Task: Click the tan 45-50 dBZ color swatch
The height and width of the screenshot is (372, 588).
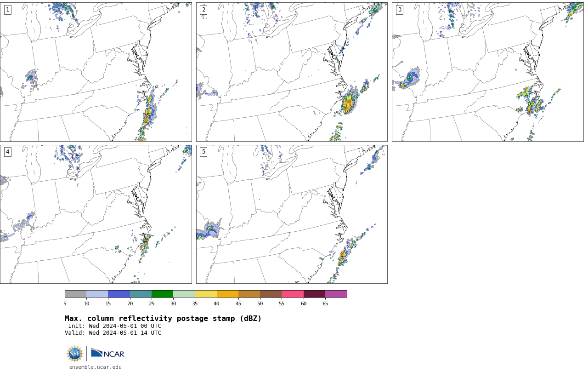Action: (x=249, y=294)
